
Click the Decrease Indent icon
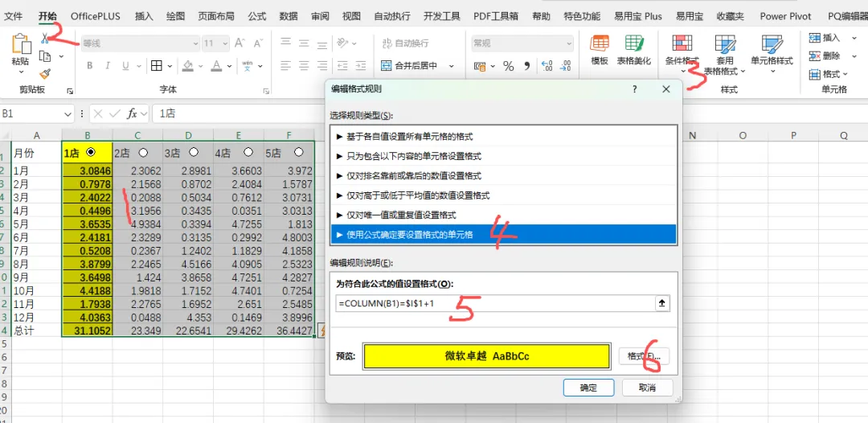342,66
